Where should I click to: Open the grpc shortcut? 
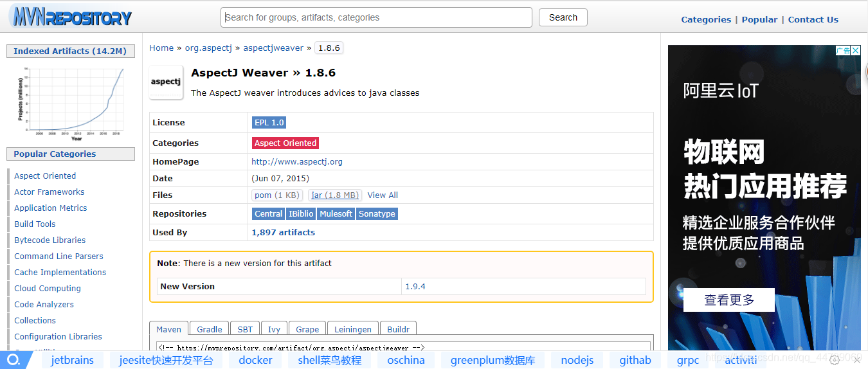tap(688, 360)
